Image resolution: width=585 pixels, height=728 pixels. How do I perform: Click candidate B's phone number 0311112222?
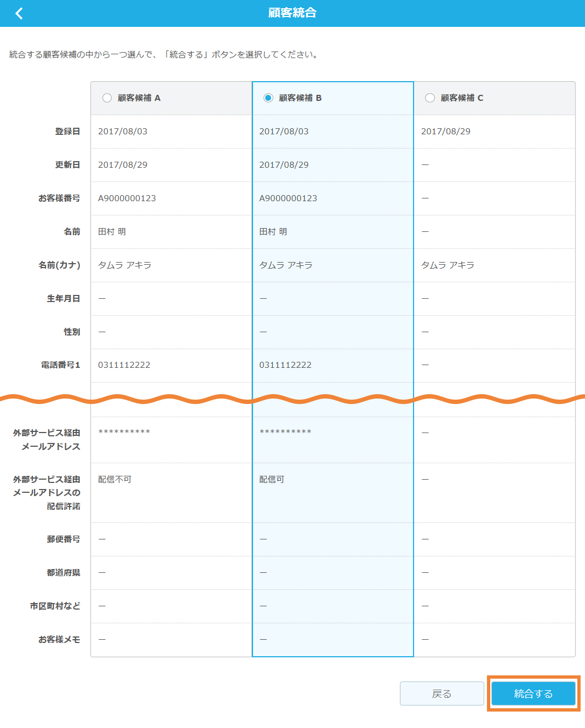click(285, 365)
